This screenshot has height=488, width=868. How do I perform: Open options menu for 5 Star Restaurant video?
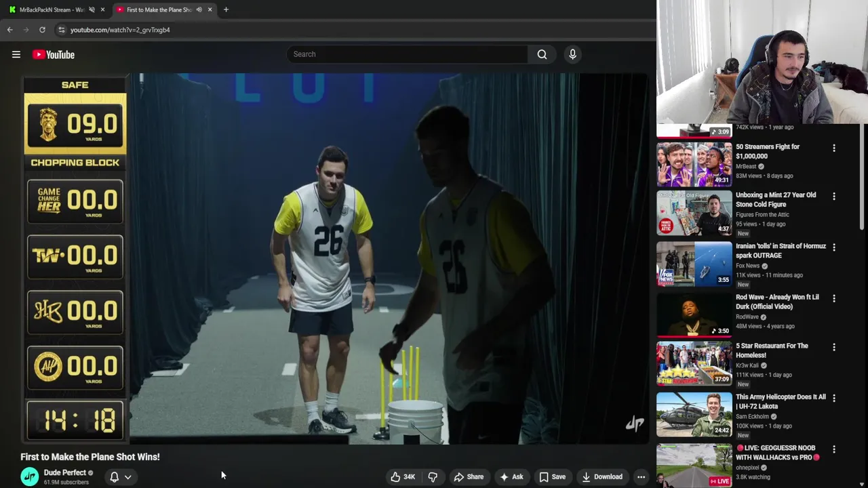coord(834,347)
